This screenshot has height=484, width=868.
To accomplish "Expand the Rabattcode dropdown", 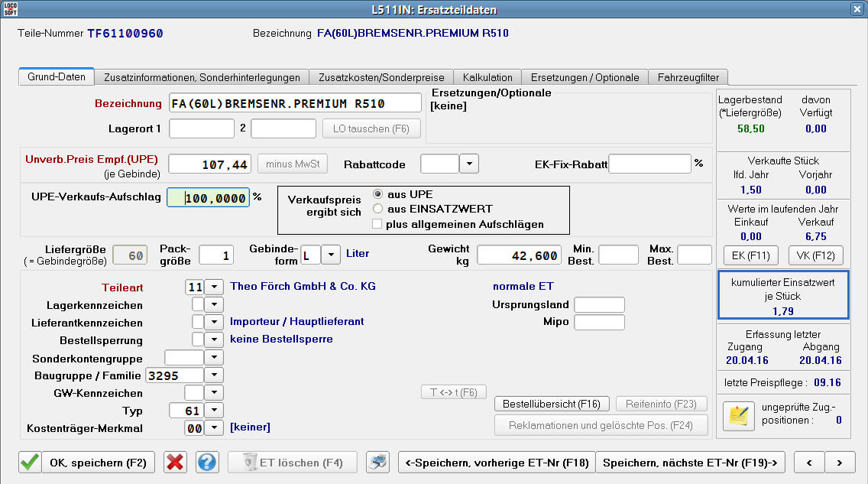I will tap(471, 164).
